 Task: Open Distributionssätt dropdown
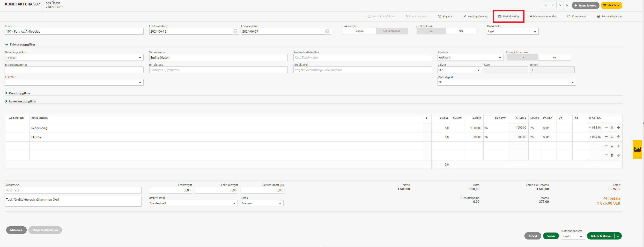(x=573, y=236)
